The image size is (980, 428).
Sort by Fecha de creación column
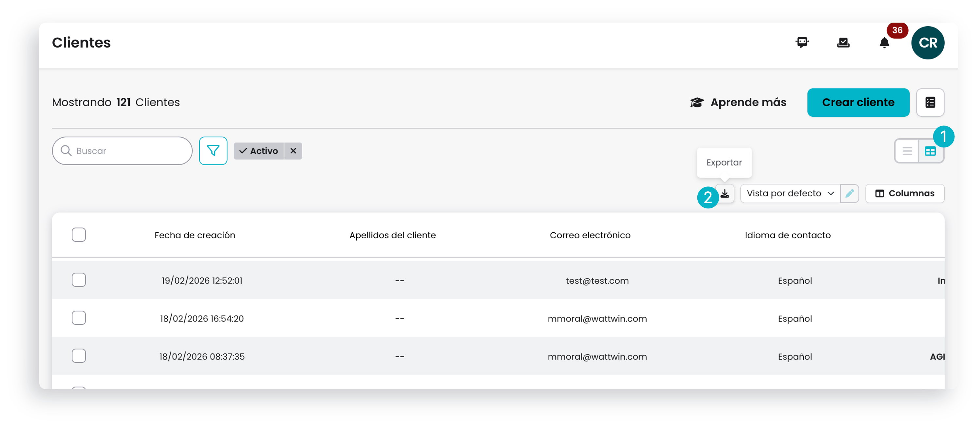coord(195,235)
